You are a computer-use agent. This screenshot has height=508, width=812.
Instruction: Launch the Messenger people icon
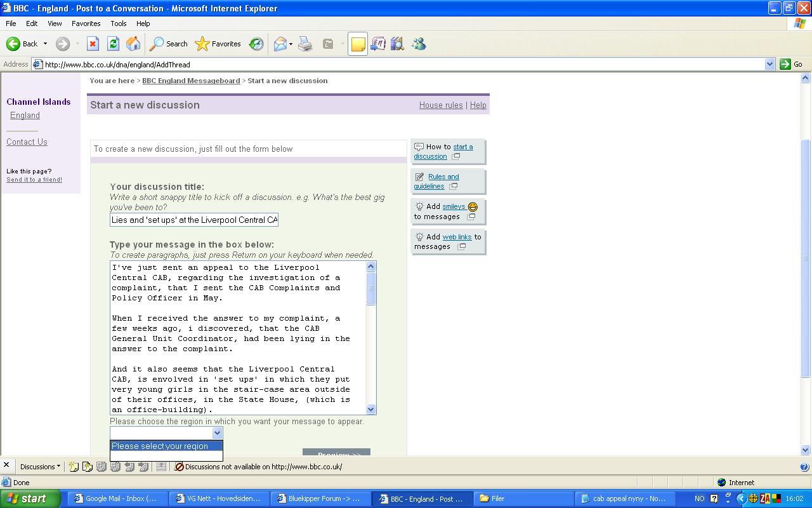[x=419, y=44]
